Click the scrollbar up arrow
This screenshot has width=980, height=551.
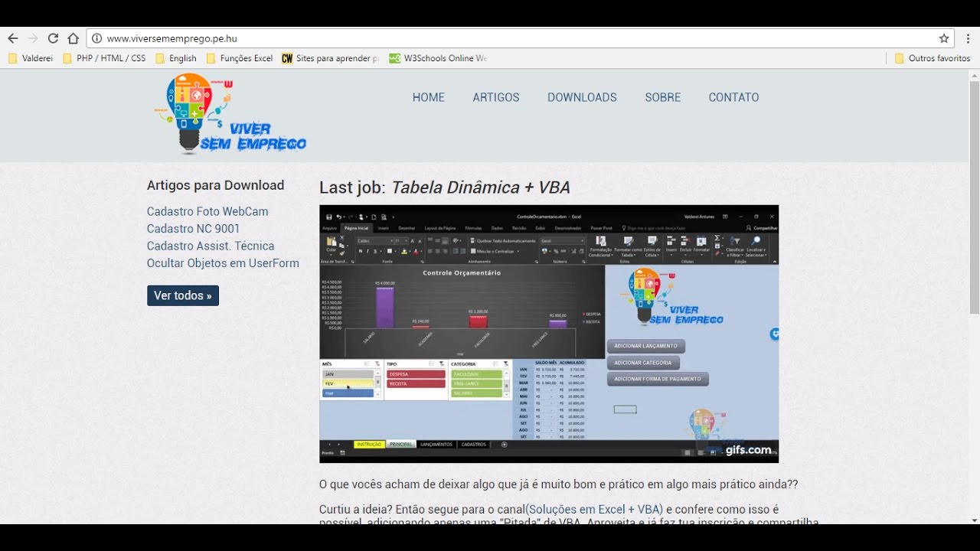[974, 74]
